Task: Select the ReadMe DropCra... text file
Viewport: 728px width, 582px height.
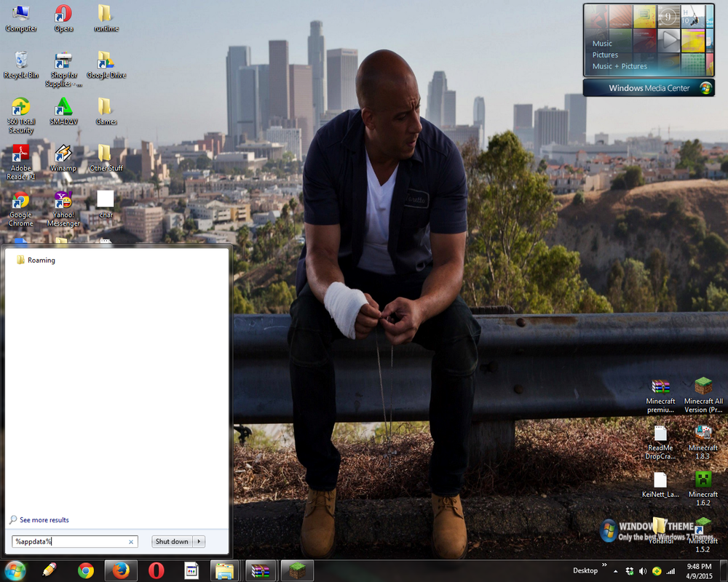Action: tap(660, 442)
